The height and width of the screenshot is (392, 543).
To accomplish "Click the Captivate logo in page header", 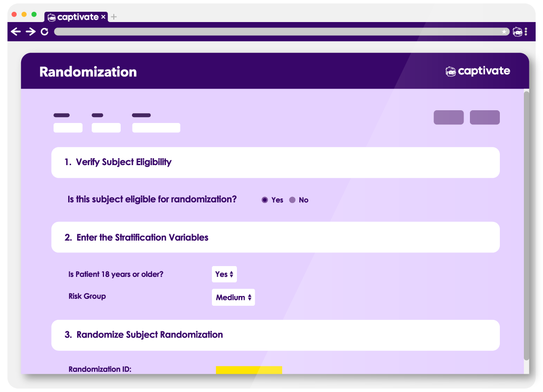I will pyautogui.click(x=477, y=72).
